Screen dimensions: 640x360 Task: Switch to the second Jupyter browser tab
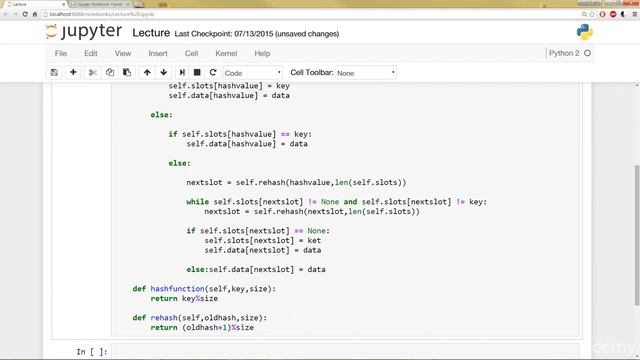tap(100, 4)
